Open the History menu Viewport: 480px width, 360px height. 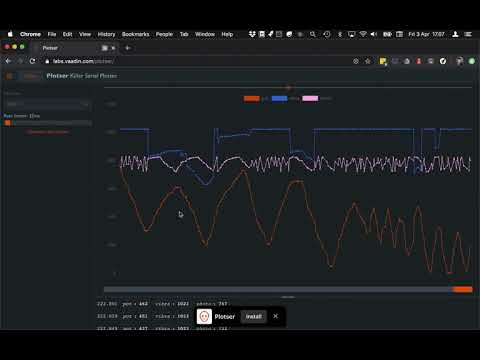[106, 34]
